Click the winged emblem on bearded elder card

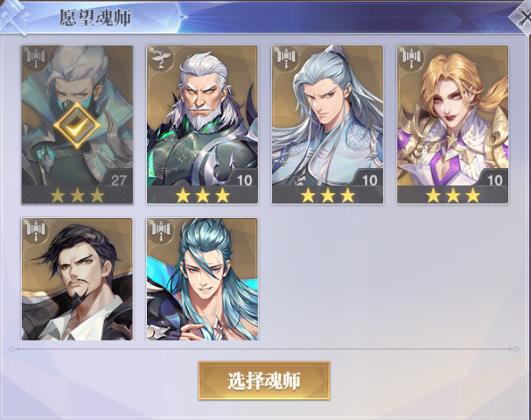[x=160, y=57]
